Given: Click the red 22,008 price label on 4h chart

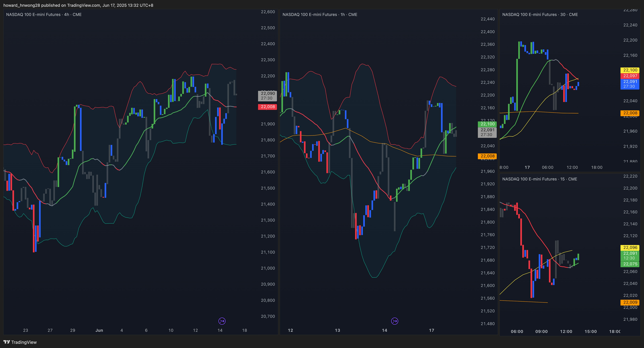Looking at the screenshot, I should tap(267, 107).
